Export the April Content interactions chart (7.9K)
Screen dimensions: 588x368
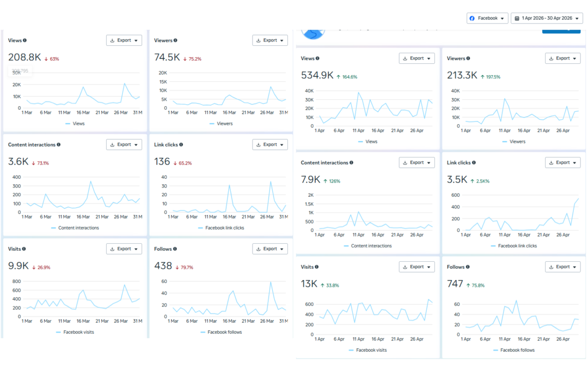[x=416, y=162]
